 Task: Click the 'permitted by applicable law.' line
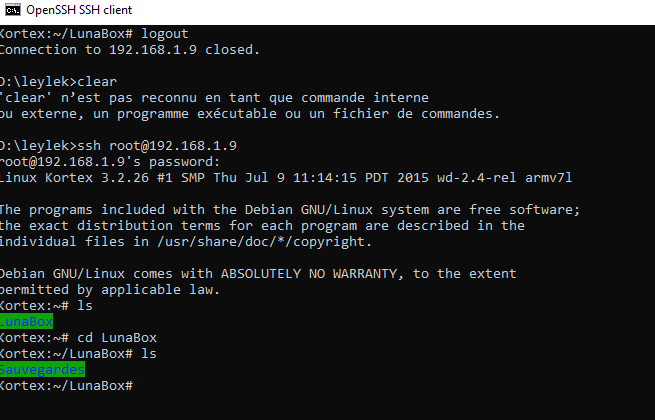110,290
